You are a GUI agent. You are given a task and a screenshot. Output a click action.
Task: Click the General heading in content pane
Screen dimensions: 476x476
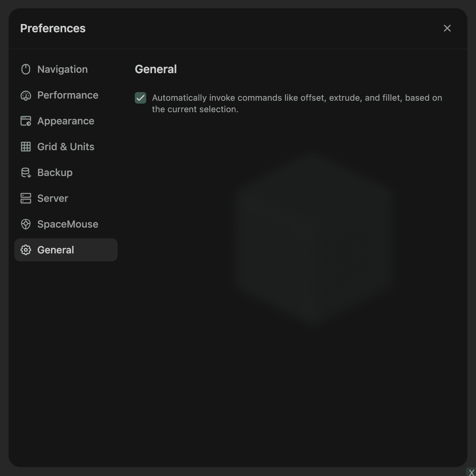tap(156, 69)
